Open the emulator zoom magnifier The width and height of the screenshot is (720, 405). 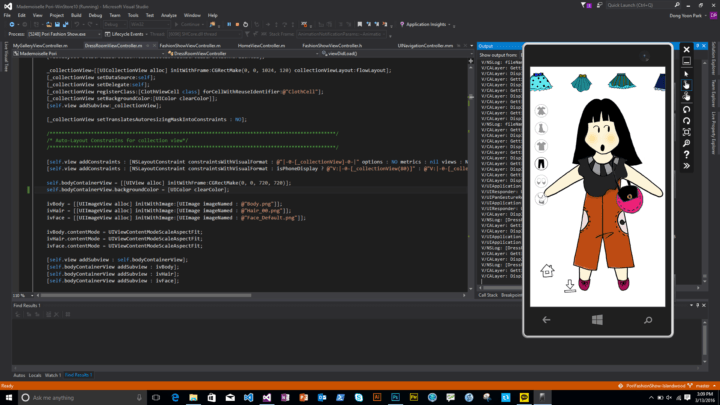686,144
